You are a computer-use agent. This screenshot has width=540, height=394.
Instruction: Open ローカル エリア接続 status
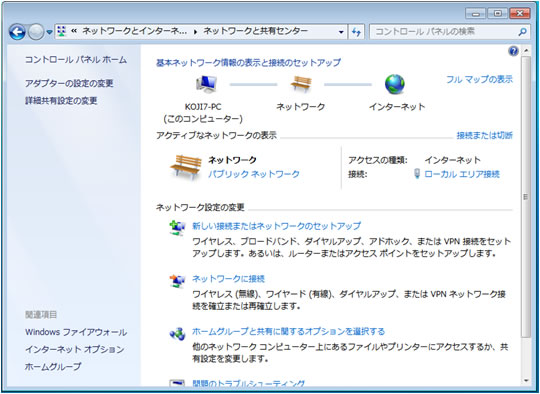point(462,174)
